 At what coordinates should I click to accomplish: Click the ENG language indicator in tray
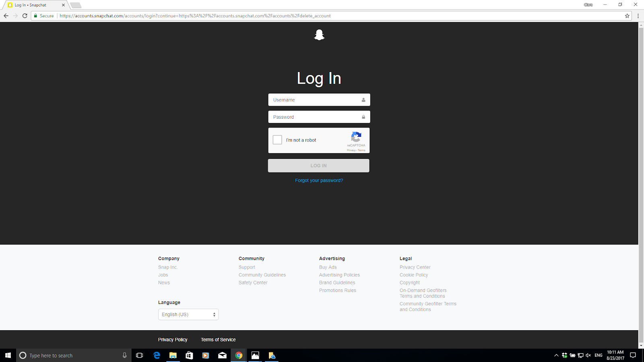(x=599, y=355)
